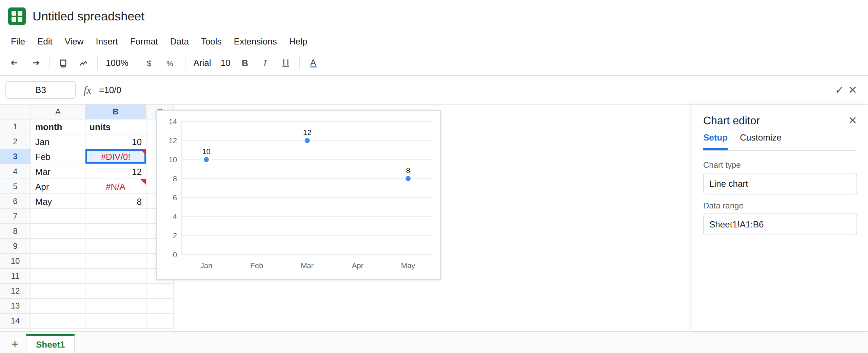The image size is (868, 353).
Task: Cancel formula edit with X icon
Action: tap(852, 90)
